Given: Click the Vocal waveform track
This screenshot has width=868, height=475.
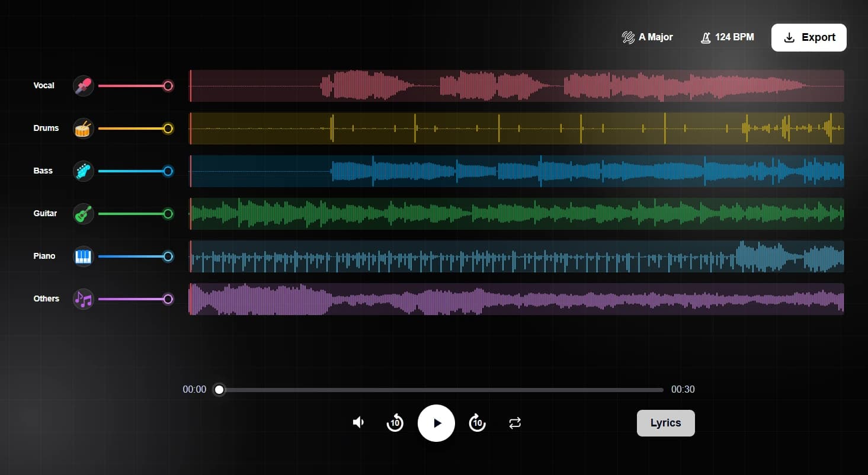Looking at the screenshot, I should tap(517, 86).
